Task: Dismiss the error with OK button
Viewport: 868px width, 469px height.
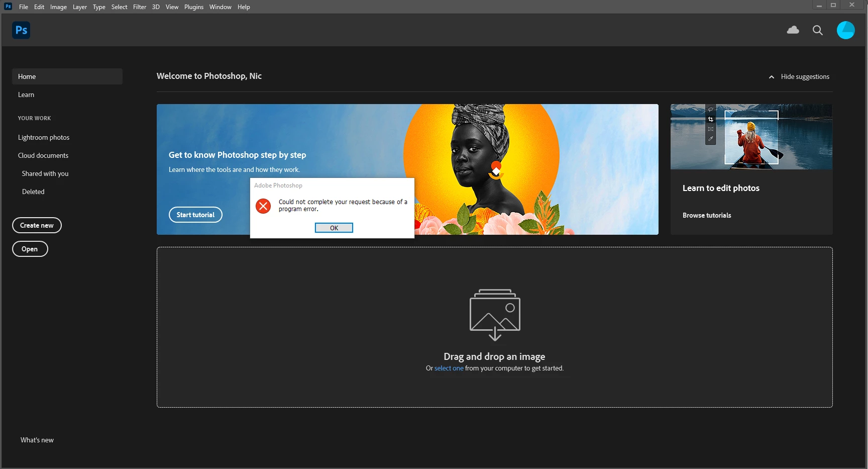Action: pyautogui.click(x=334, y=228)
